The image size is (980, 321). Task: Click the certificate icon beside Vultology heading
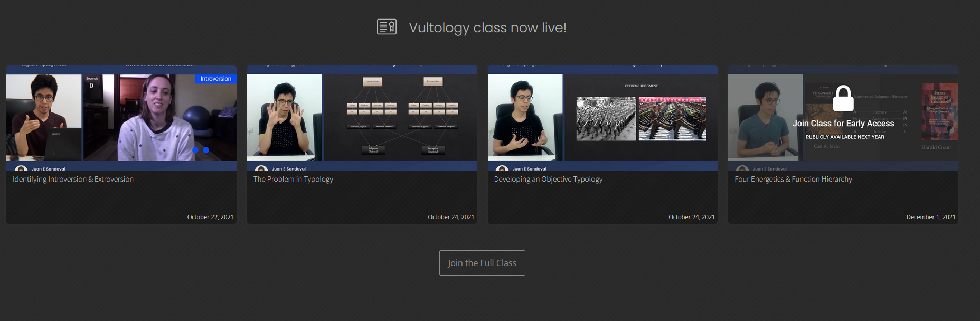(x=387, y=26)
